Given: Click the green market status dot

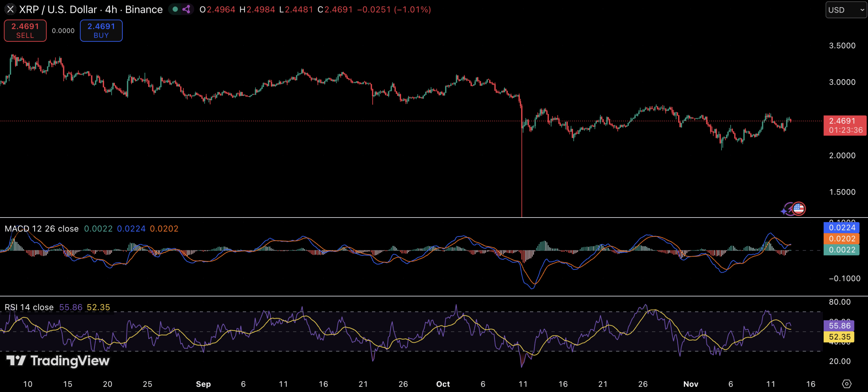Looking at the screenshot, I should tap(175, 9).
